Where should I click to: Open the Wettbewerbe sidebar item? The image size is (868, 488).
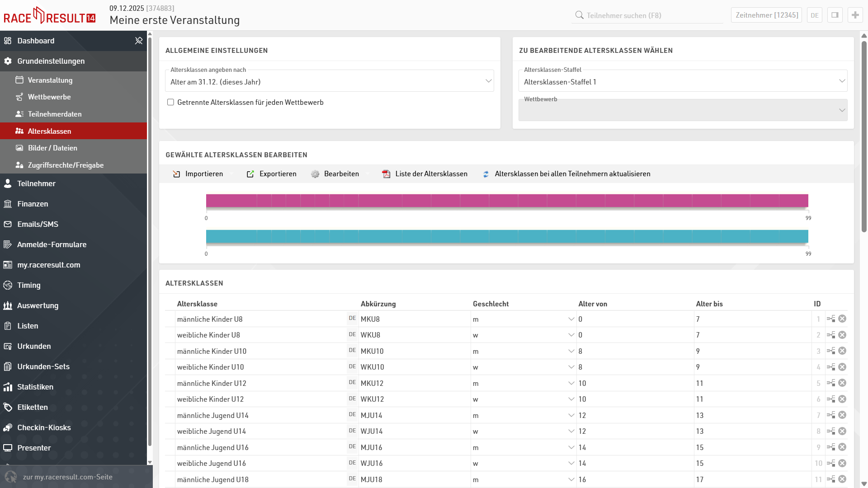click(49, 97)
